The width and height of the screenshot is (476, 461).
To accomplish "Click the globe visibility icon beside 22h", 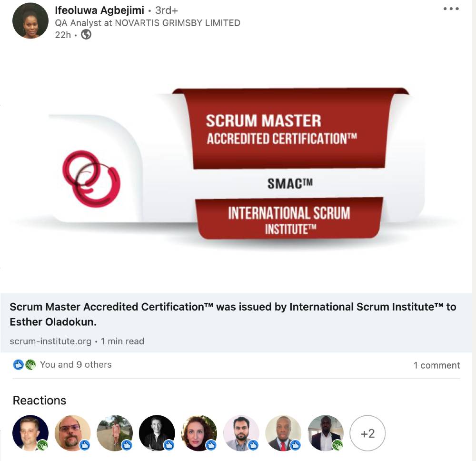I will pyautogui.click(x=86, y=34).
